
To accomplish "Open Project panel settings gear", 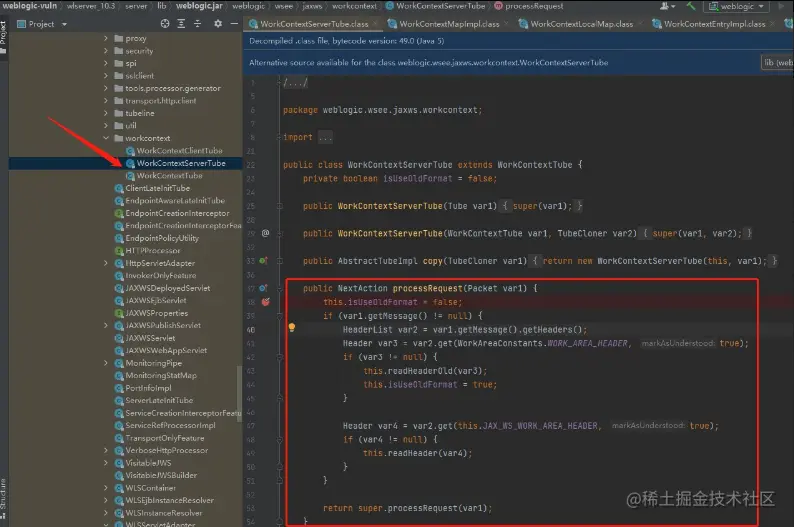I will pos(218,24).
